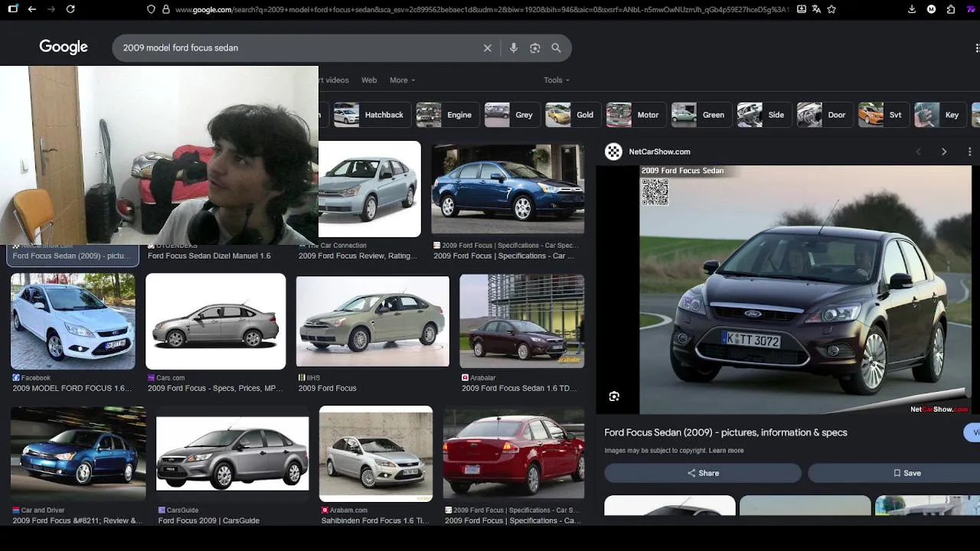Clear the search box with the X
Screen dimensions: 980x551
(487, 47)
